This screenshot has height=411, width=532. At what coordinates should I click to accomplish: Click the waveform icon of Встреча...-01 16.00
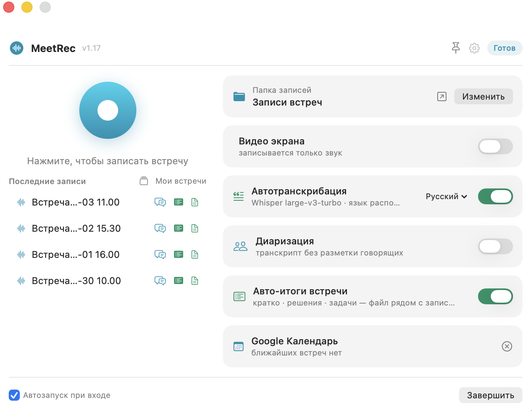(21, 255)
